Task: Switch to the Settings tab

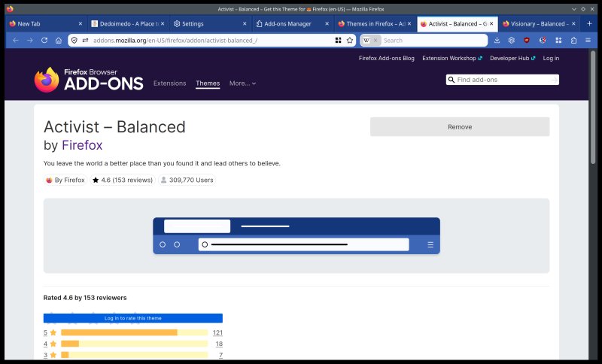Action: pos(210,24)
